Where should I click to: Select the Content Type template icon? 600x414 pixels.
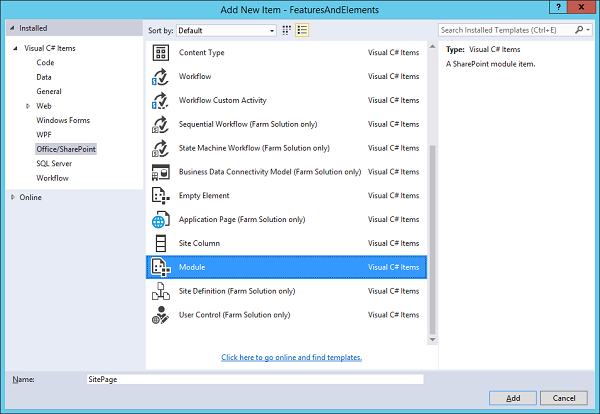160,52
